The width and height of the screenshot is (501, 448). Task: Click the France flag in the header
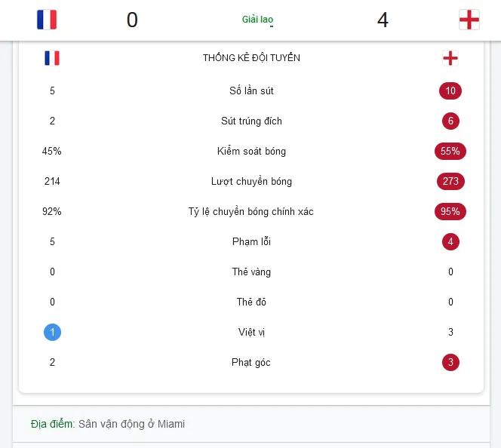click(x=47, y=20)
